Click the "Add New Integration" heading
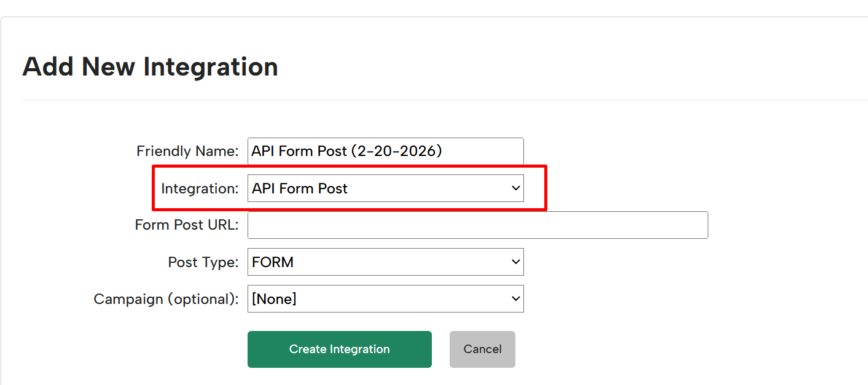Viewport: 868px width, 385px height. 150,66
